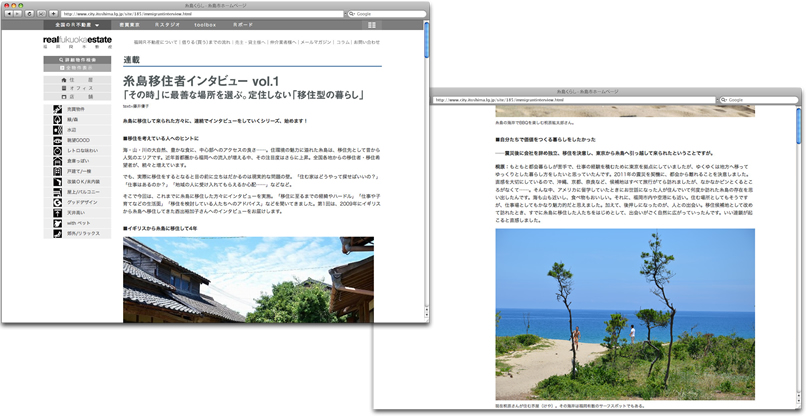This screenshot has height=419, width=806.
Task: Click the blue scrollbar thumb in left window
Action: 426,40
